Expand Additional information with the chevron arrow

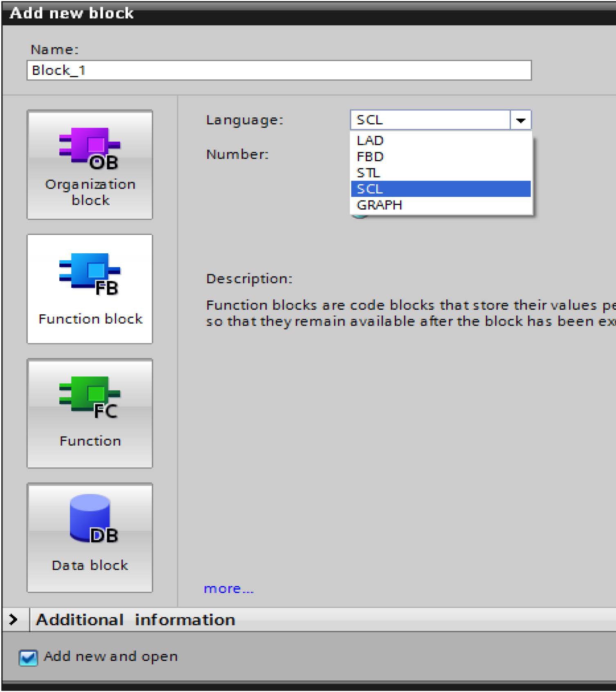13,620
